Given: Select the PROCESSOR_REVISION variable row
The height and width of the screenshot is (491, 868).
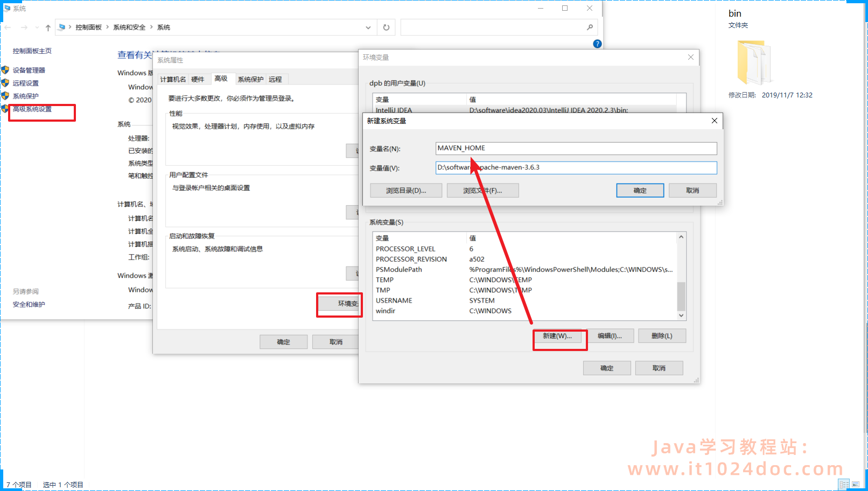Looking at the screenshot, I should click(x=524, y=259).
